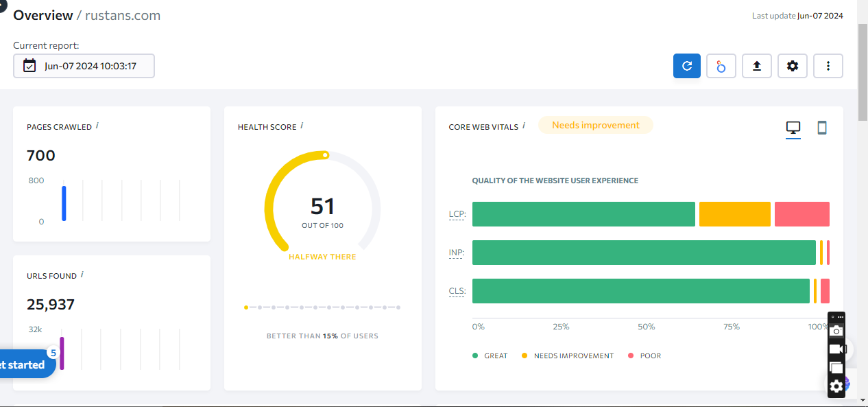
Task: Toggle the GREAT legend item
Action: (x=490, y=356)
